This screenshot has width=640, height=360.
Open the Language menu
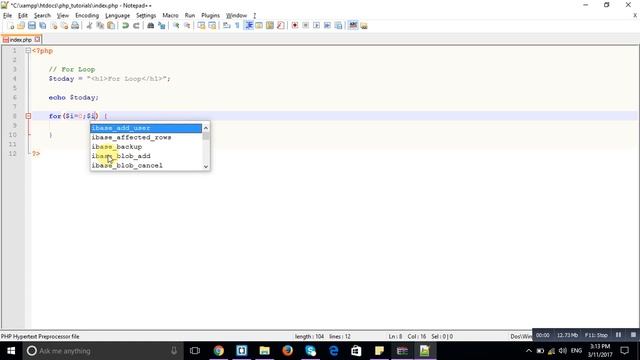coord(117,16)
